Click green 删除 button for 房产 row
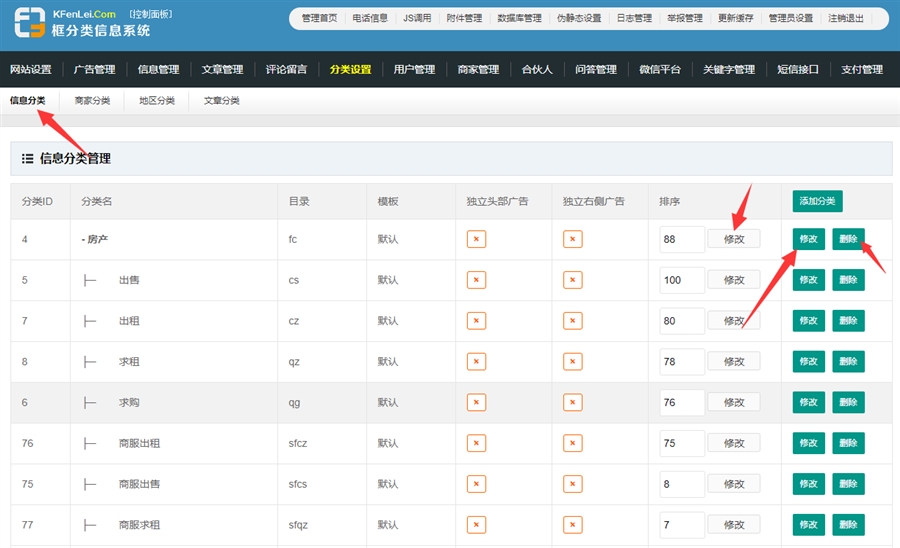The width and height of the screenshot is (900, 548). click(x=848, y=239)
